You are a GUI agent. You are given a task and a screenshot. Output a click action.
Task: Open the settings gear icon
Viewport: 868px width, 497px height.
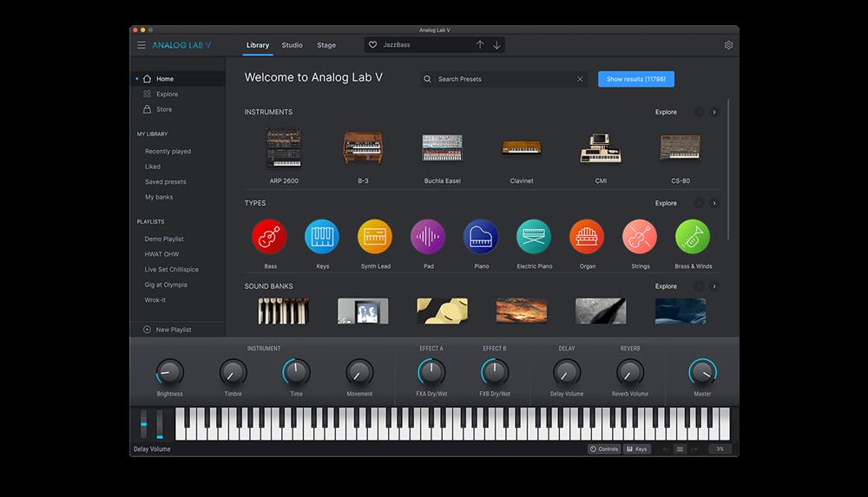[728, 45]
